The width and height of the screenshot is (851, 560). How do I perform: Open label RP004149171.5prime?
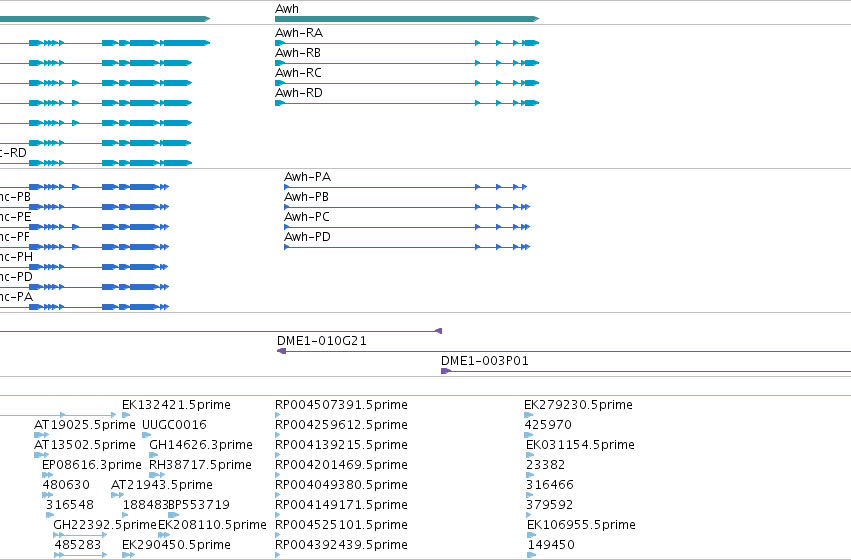pyautogui.click(x=341, y=505)
